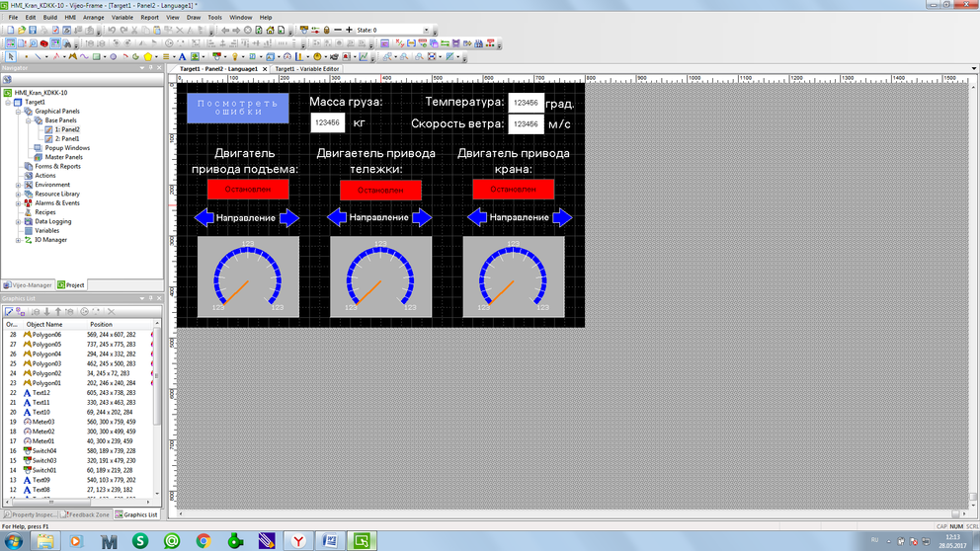Switch to Target1 - Variable Editor tab

(307, 69)
